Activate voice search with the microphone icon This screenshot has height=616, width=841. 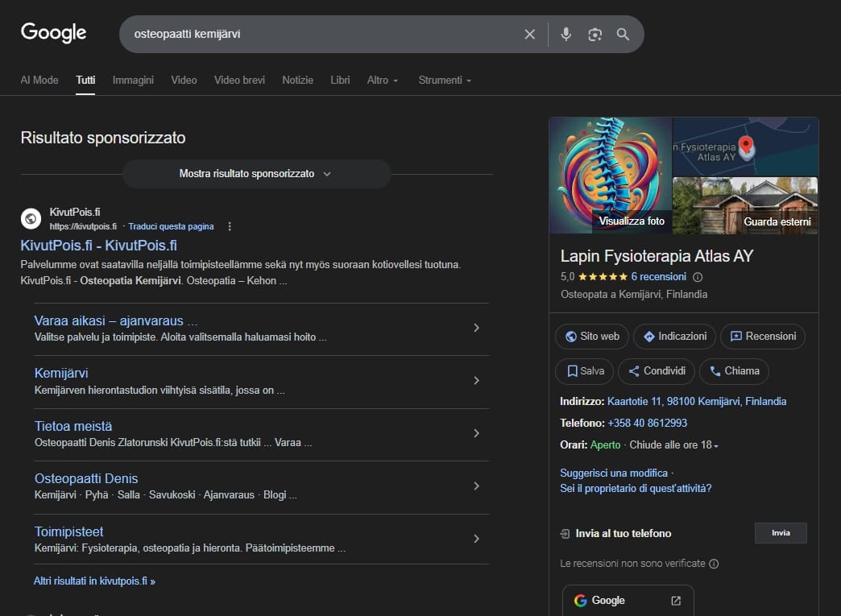click(565, 34)
